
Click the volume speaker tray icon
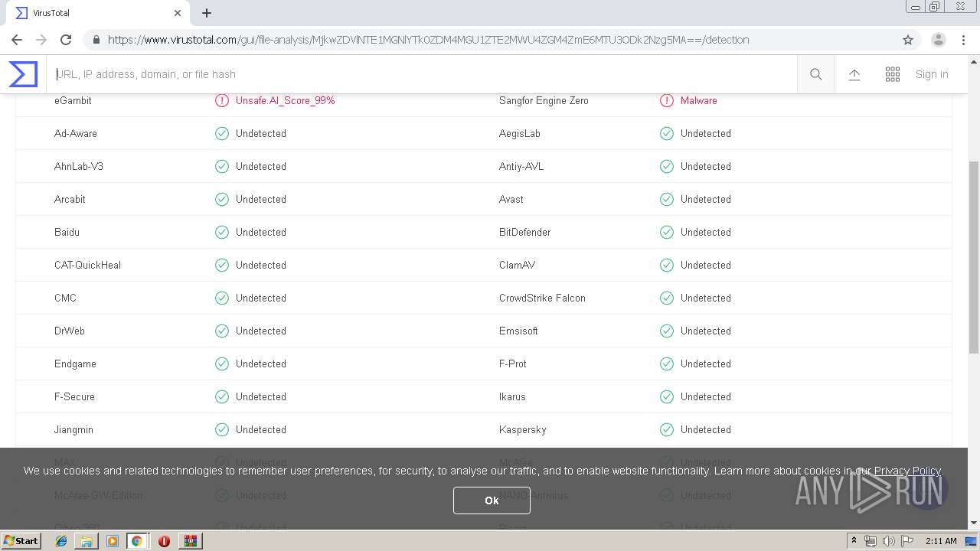pyautogui.click(x=889, y=541)
